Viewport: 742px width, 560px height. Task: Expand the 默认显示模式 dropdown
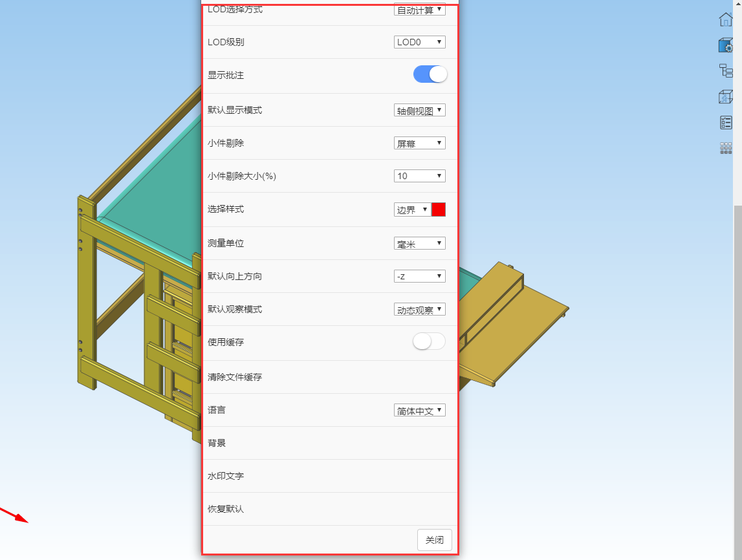[419, 110]
